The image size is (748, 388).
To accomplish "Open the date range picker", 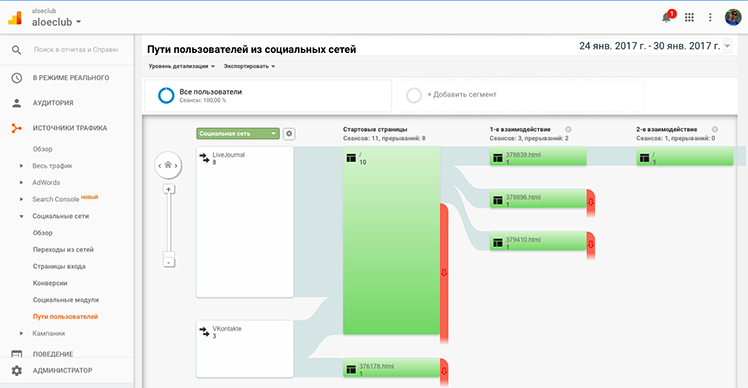I will 654,46.
